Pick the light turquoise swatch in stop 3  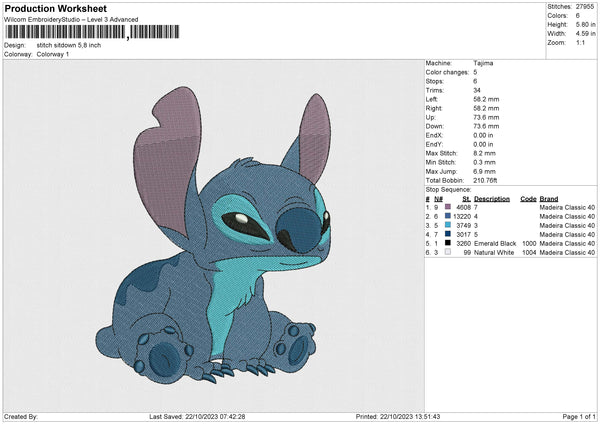click(x=447, y=225)
